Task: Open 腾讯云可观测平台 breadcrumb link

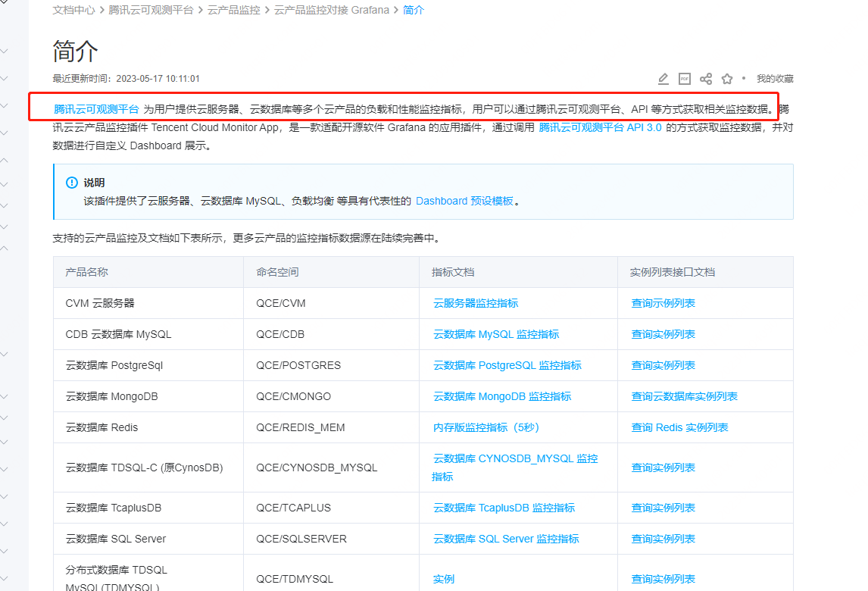Action: 151,10
